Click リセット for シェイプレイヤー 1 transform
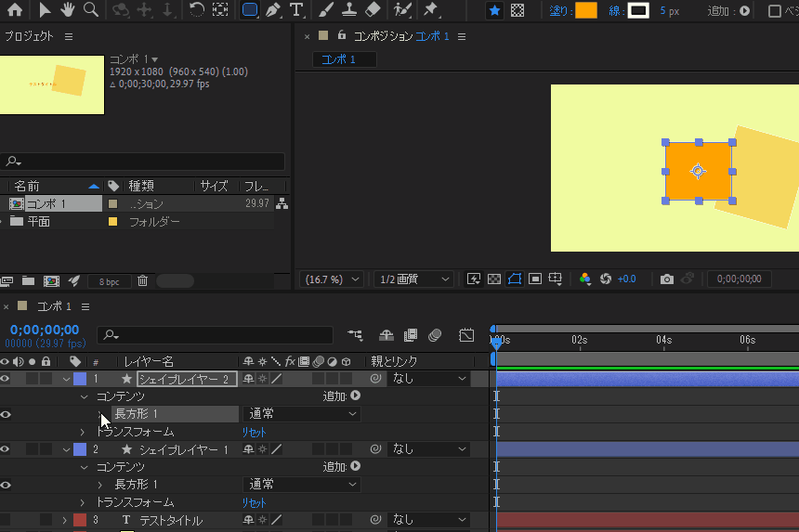Screen dimensions: 799x532 [x=254, y=503]
